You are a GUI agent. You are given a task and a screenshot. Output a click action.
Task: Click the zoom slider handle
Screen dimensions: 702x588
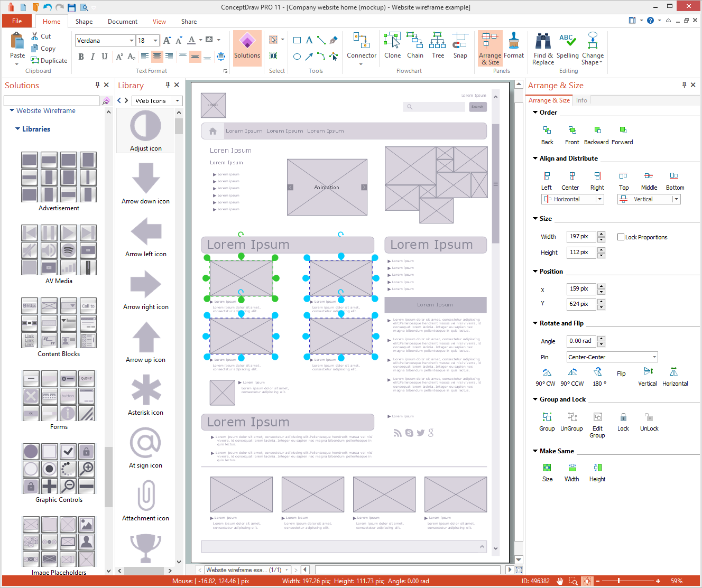(618, 581)
